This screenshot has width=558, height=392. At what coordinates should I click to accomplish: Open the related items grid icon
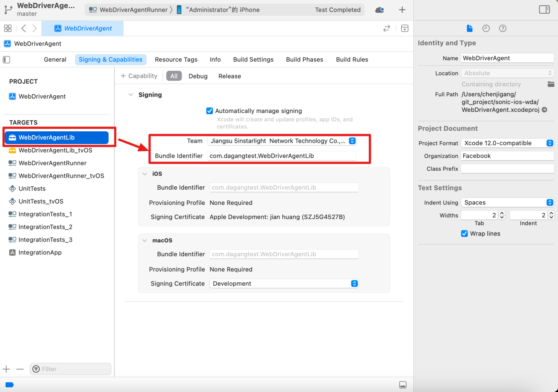(8, 28)
